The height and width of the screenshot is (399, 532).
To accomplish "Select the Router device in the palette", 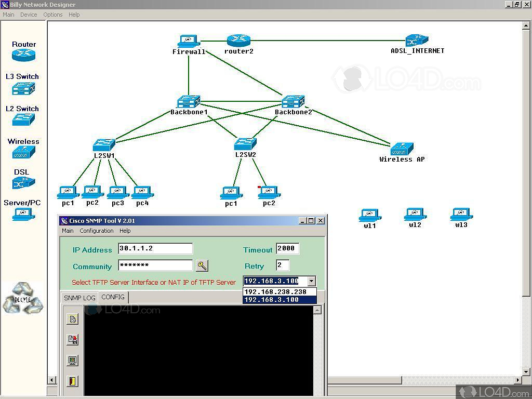I will click(x=23, y=55).
